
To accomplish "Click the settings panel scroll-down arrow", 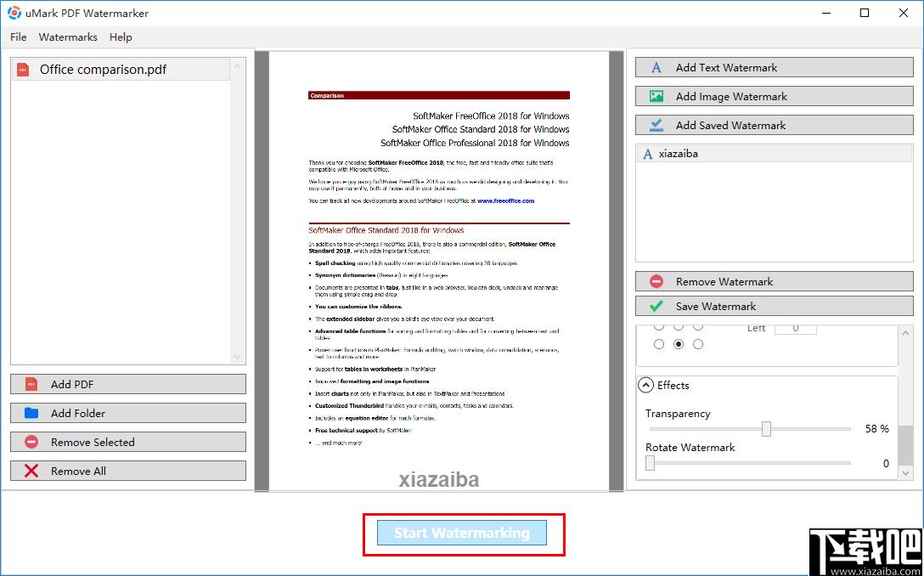I will point(906,473).
